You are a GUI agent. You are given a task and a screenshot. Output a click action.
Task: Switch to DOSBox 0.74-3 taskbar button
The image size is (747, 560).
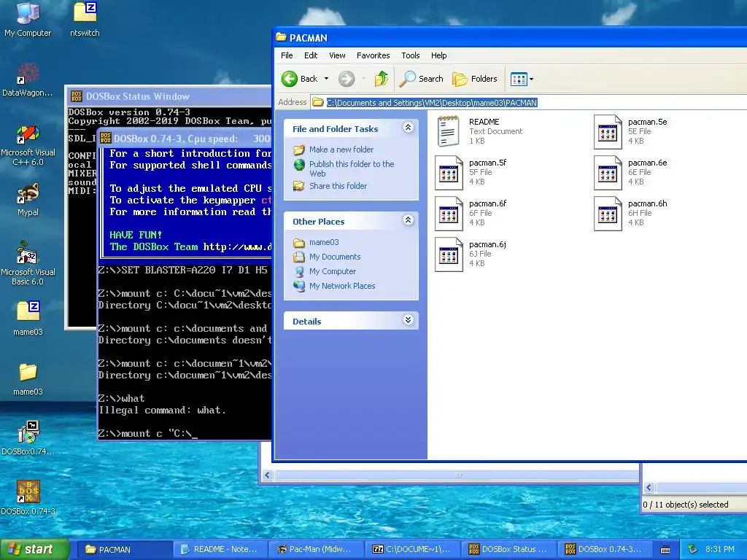pyautogui.click(x=604, y=550)
